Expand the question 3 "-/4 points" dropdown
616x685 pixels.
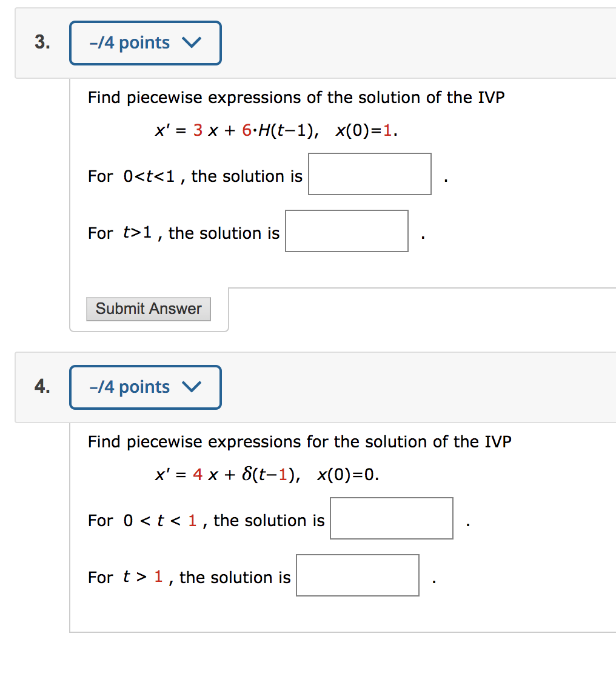(x=146, y=43)
